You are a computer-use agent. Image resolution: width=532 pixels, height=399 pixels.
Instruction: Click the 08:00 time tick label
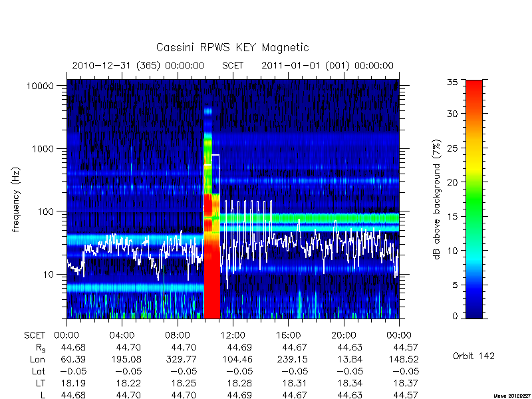point(177,335)
